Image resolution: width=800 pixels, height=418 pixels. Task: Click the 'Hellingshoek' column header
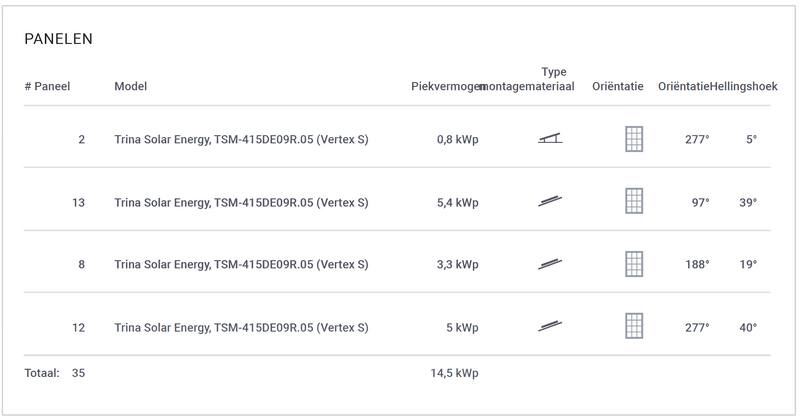click(x=745, y=86)
